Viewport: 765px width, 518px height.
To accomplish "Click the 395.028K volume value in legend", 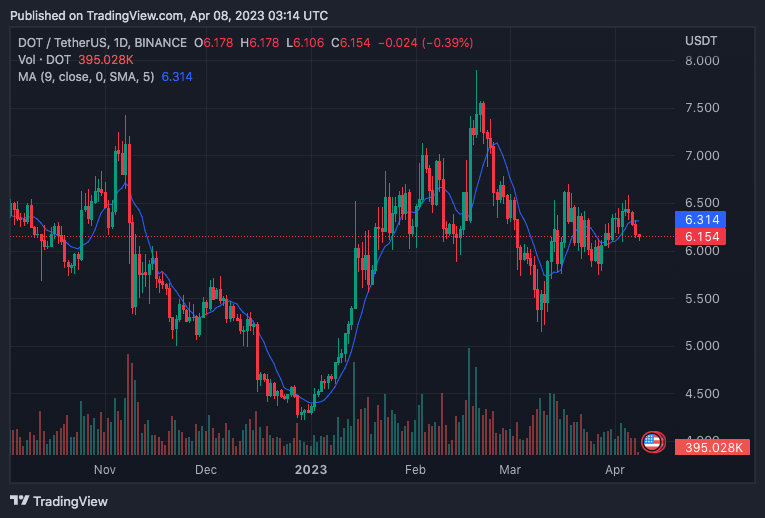I will click(106, 60).
